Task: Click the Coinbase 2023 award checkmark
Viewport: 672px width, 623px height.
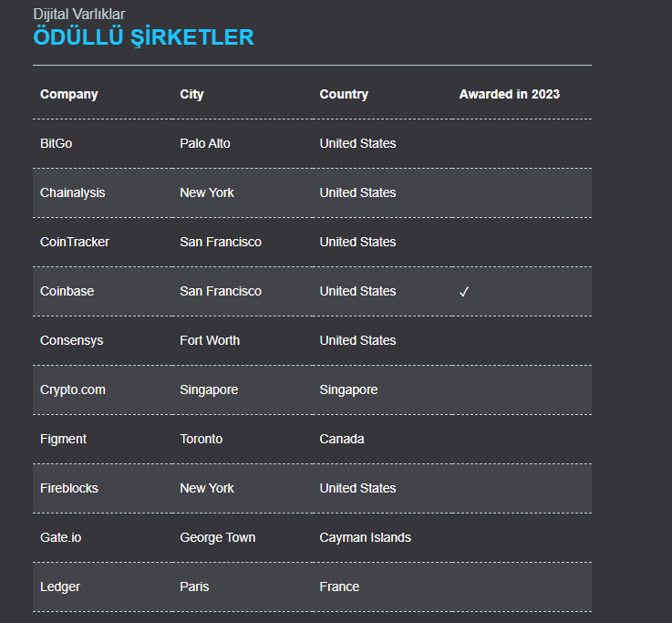Action: point(464,292)
